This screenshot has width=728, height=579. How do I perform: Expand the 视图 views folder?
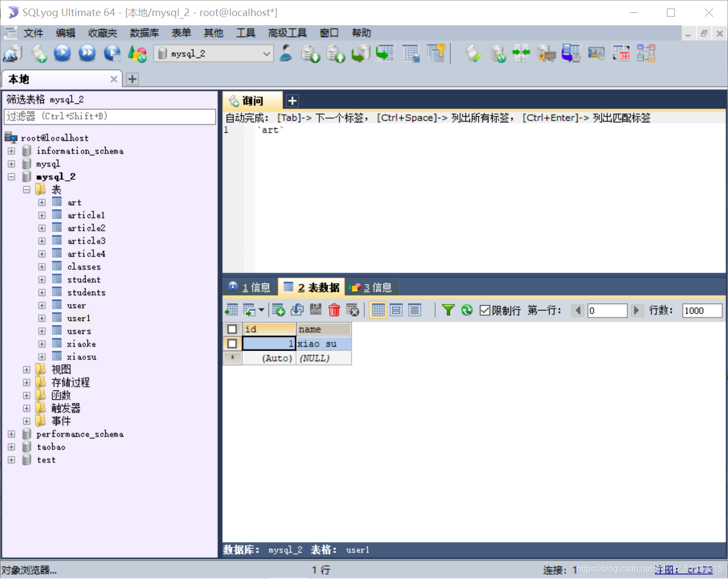point(26,370)
